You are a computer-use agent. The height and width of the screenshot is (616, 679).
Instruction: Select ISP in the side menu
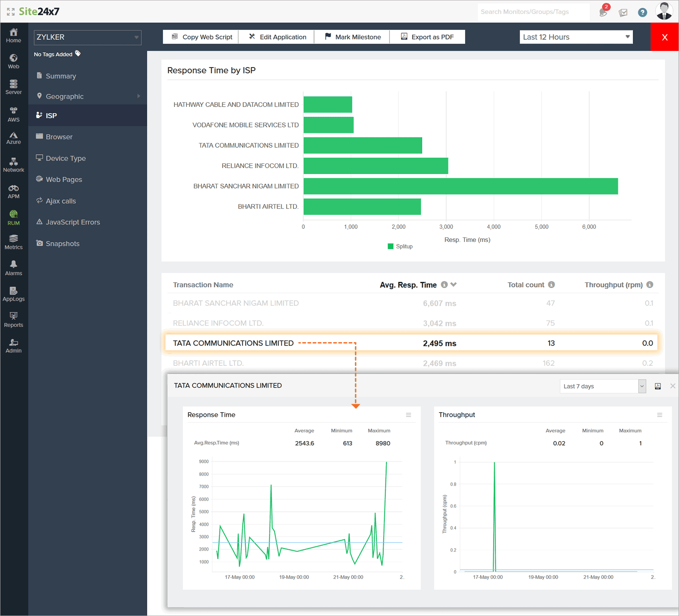[x=51, y=115]
